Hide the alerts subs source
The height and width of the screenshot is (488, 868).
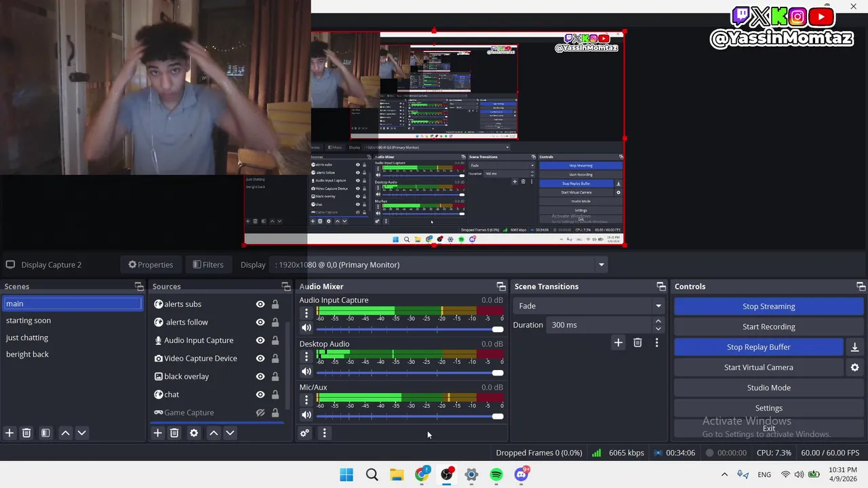point(260,304)
